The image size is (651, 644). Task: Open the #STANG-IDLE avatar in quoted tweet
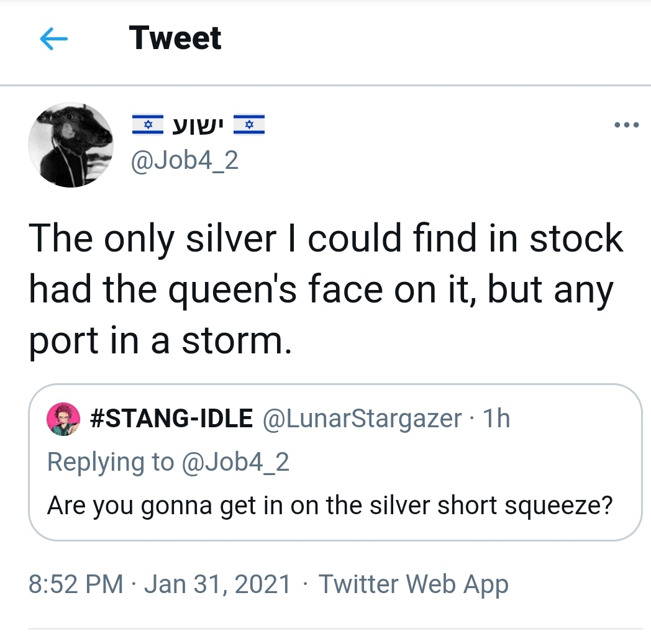[64, 419]
